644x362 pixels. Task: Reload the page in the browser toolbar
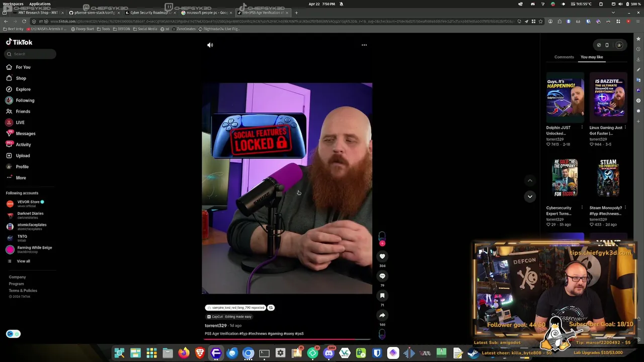tap(24, 21)
